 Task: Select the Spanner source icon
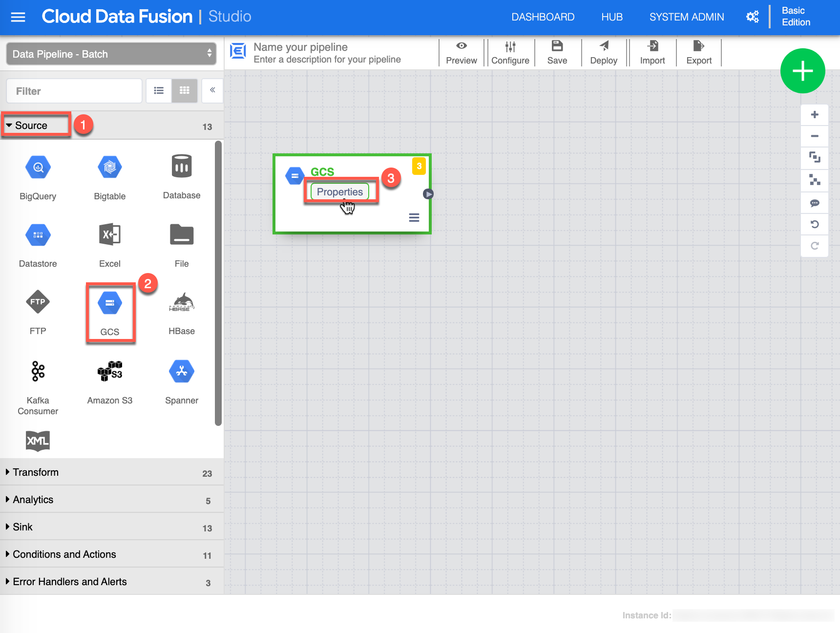[182, 372]
